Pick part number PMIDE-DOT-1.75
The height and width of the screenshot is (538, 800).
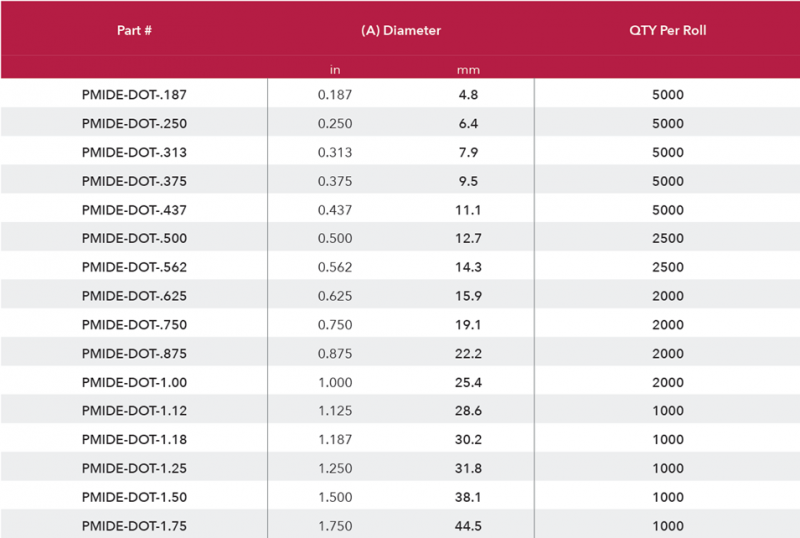point(134,526)
